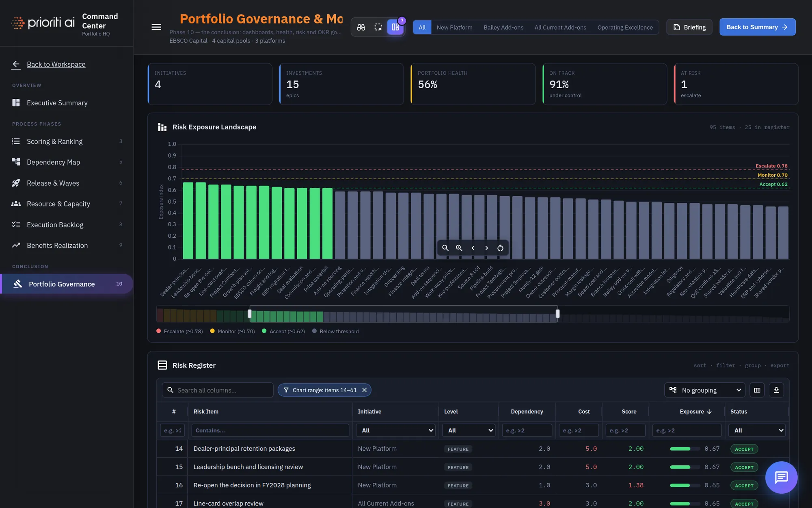Open the hamburger menu icon
Screen dimensions: 812x508
156,27
